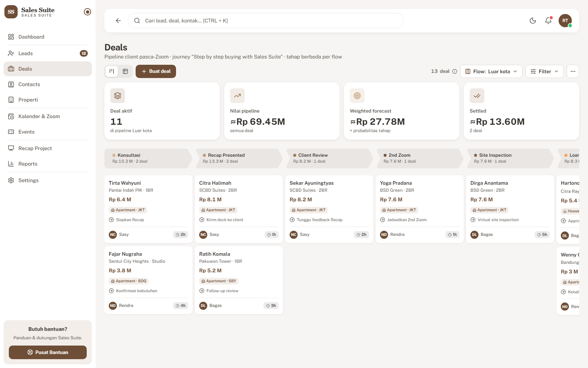Click the Nilai pipeline trend icon
The height and width of the screenshot is (368, 588).
click(237, 96)
